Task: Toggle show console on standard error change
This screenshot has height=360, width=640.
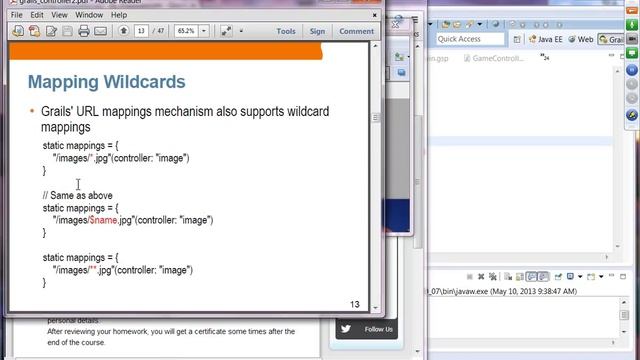Action: (543, 277)
